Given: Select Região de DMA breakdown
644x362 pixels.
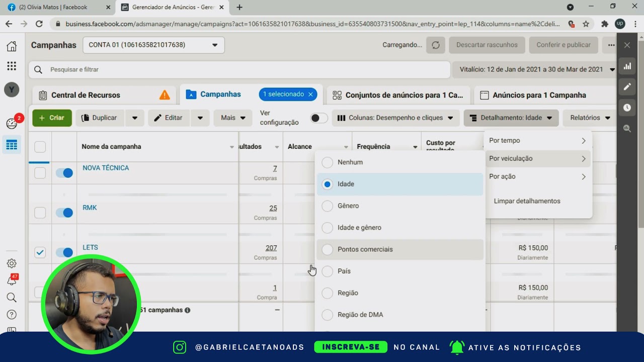Looking at the screenshot, I should tap(400, 315).
